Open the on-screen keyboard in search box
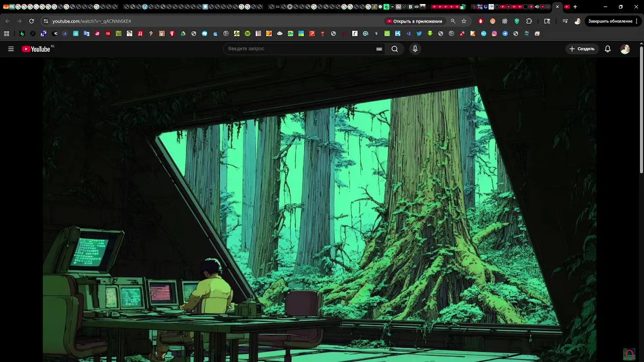 pos(379,49)
